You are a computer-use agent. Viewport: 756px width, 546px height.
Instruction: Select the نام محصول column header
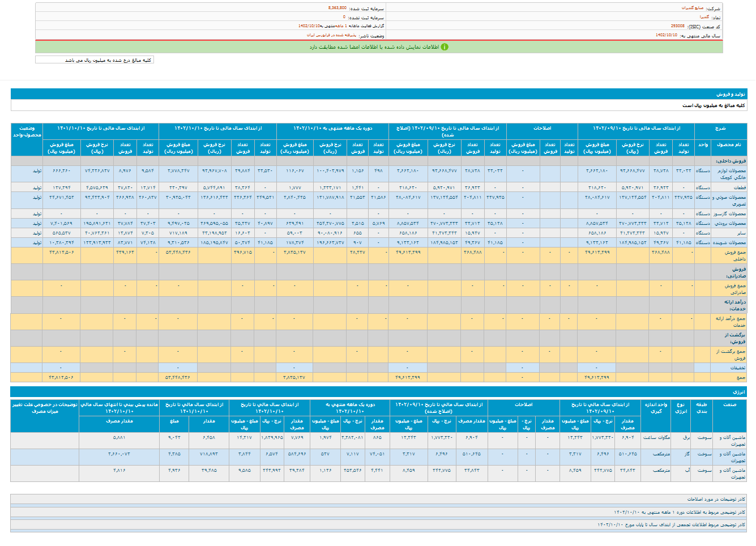[x=729, y=145]
